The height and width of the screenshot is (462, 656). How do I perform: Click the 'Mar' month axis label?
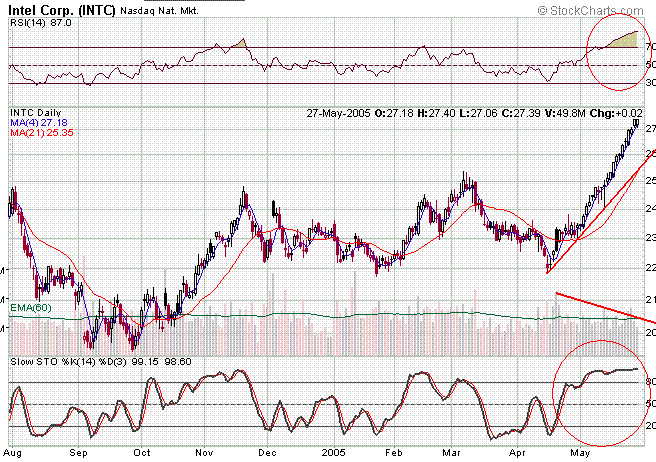[x=451, y=453]
